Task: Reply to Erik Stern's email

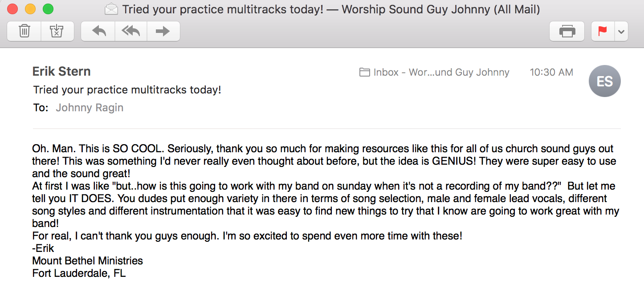Action: pos(98,31)
